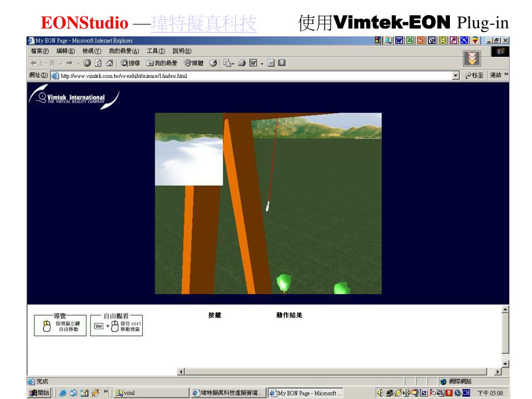Open the 我的最愛(A) menu
The width and height of the screenshot is (532, 399).
pos(124,51)
